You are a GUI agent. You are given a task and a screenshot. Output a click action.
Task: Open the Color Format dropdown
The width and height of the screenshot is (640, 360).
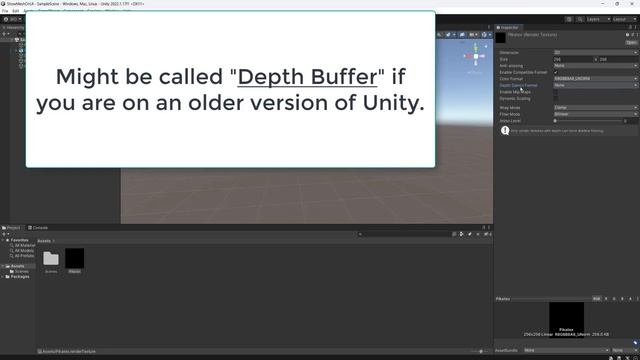point(595,79)
